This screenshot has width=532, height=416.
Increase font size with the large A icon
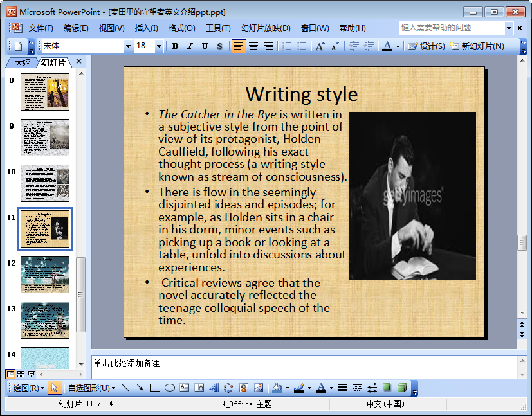(320, 46)
